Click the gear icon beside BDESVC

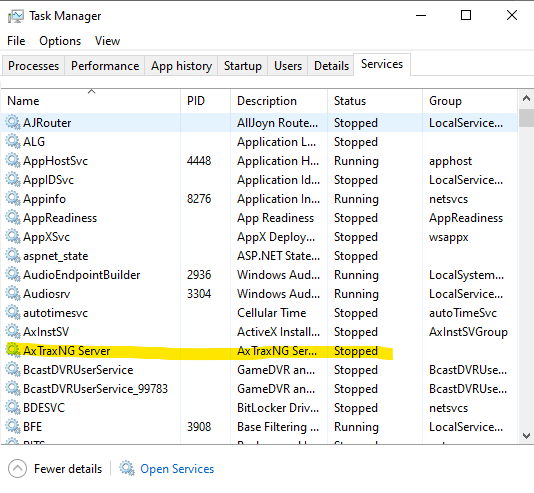pos(13,408)
